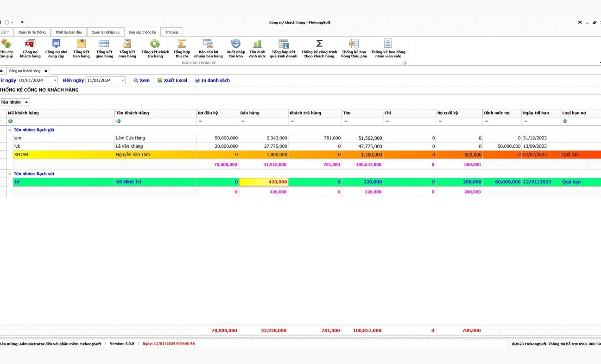Select the highlighted 420,000 Bán hàng cell
The height and width of the screenshot is (364, 601).
click(x=264, y=182)
